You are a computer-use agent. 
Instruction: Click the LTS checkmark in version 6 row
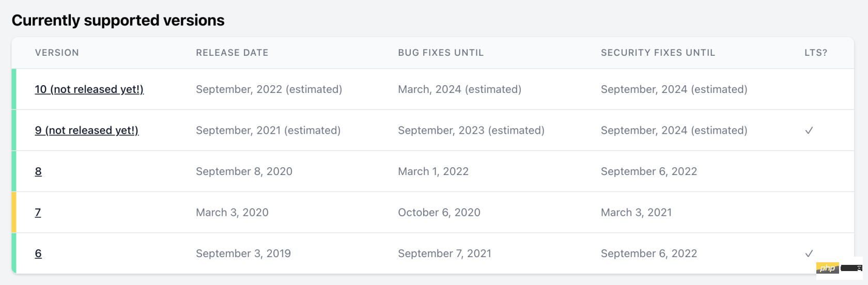coord(809,254)
